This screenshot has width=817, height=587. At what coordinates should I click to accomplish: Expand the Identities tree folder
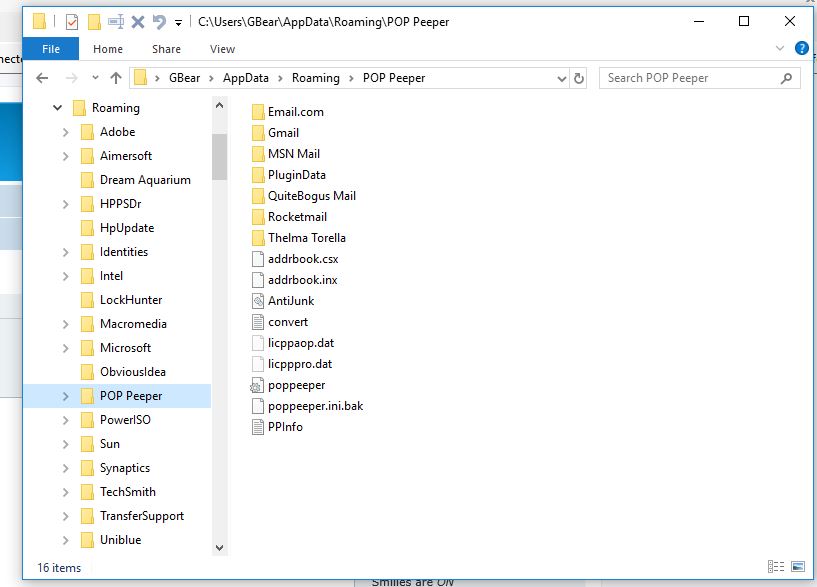click(x=66, y=252)
